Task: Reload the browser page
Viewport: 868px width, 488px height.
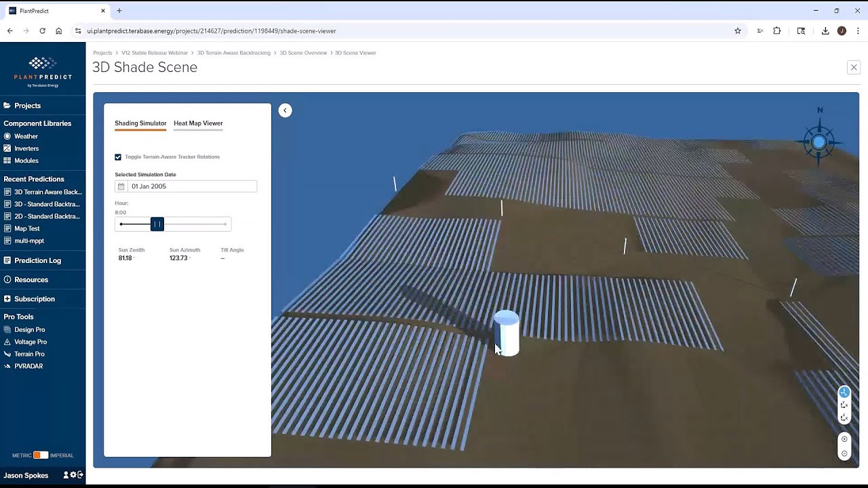Action: (x=42, y=30)
